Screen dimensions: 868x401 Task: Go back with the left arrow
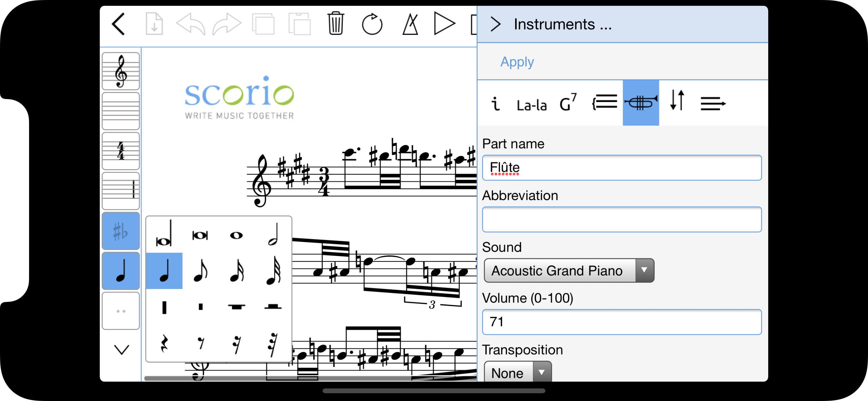(x=119, y=24)
